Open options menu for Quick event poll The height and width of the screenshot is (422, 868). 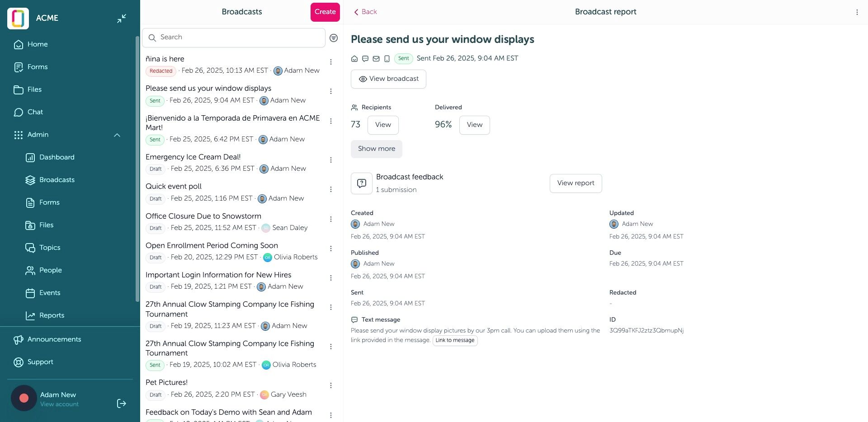point(331,189)
